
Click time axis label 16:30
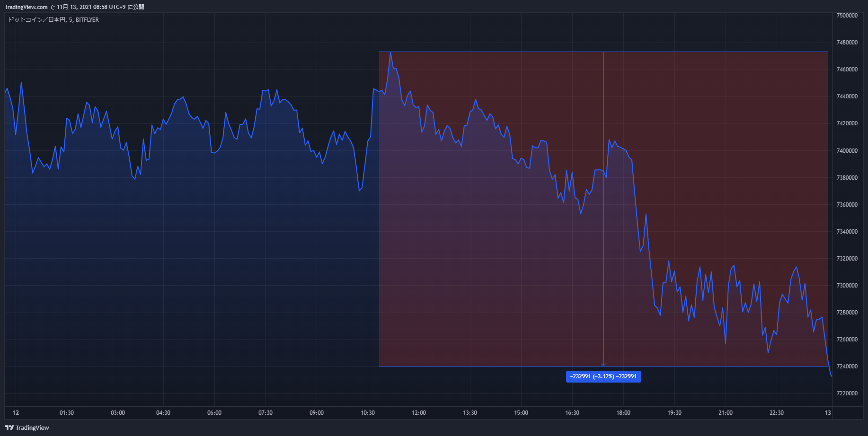(572, 413)
